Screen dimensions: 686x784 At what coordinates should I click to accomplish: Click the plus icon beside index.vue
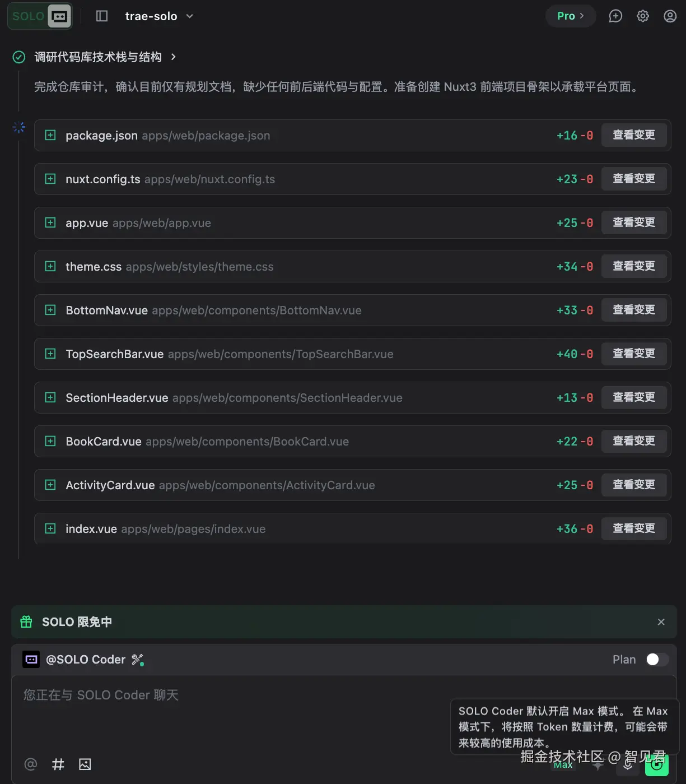[50, 528]
